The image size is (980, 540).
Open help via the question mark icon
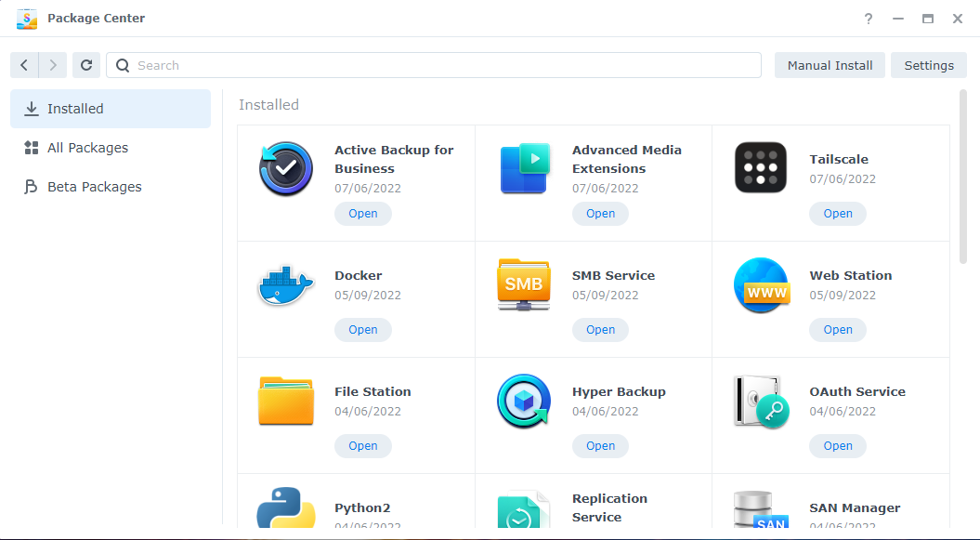click(x=868, y=19)
